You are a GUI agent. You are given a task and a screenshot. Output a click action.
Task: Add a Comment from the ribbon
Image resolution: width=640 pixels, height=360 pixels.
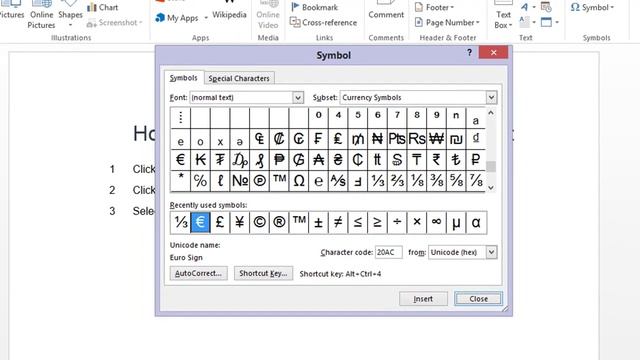click(386, 10)
